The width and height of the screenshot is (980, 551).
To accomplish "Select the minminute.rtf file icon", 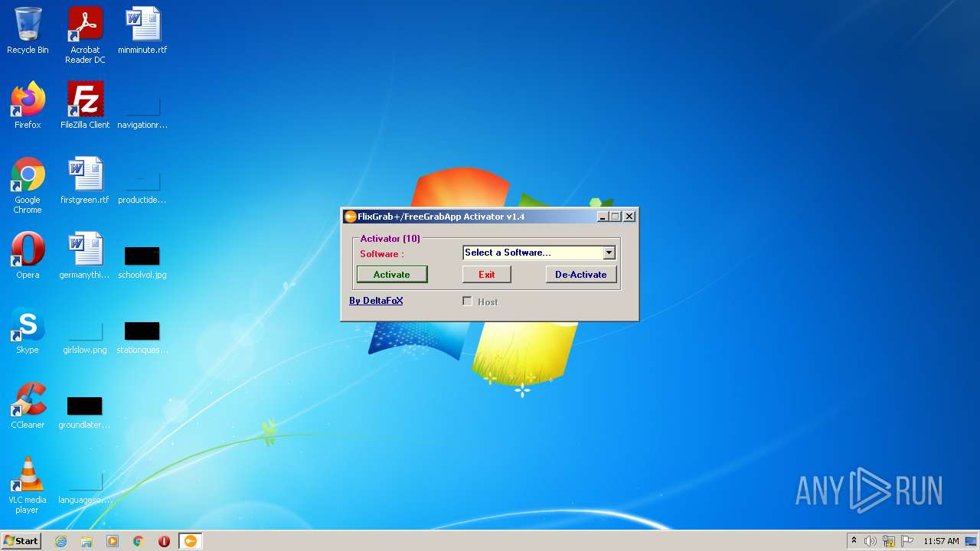I will pyautogui.click(x=142, y=31).
